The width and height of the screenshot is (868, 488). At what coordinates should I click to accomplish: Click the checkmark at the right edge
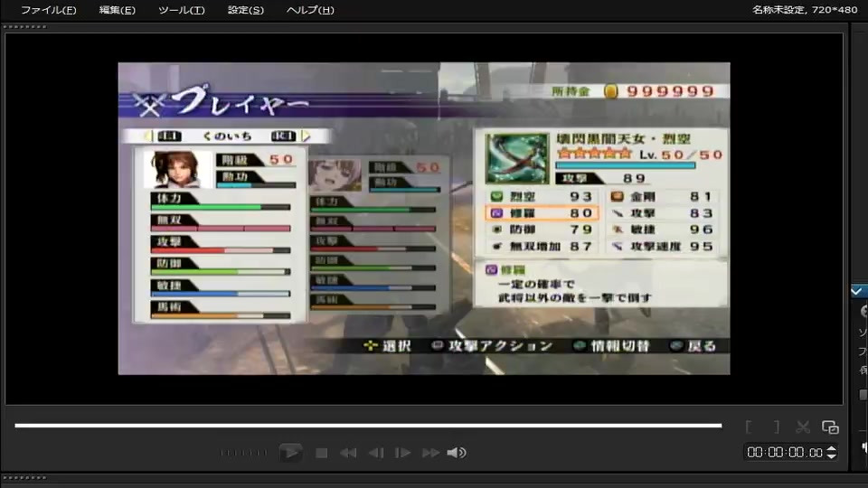857,291
